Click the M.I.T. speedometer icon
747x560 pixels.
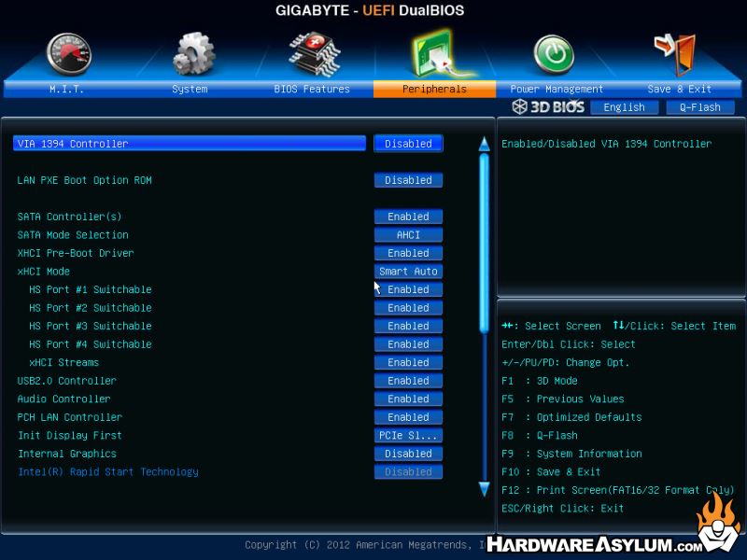tap(69, 54)
